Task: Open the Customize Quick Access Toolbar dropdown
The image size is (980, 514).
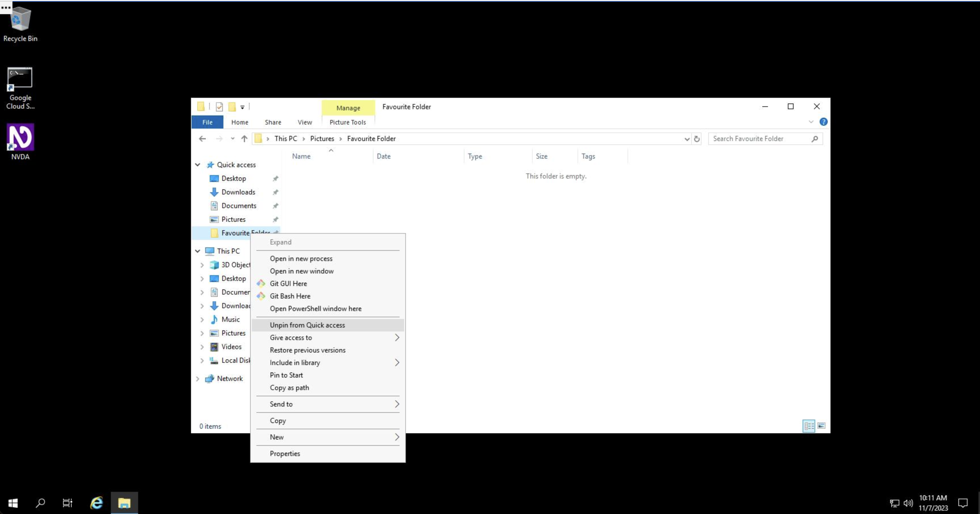Action: click(x=242, y=107)
